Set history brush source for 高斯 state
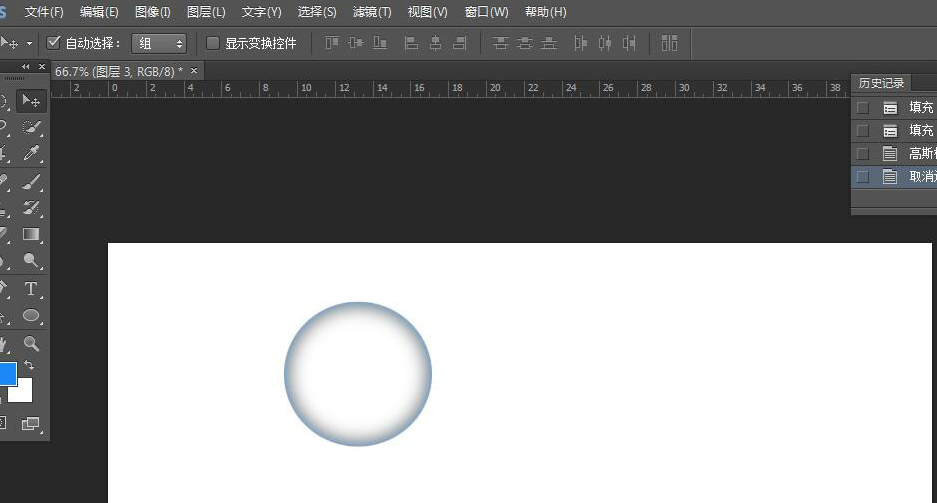This screenshot has height=503, width=937. click(862, 154)
